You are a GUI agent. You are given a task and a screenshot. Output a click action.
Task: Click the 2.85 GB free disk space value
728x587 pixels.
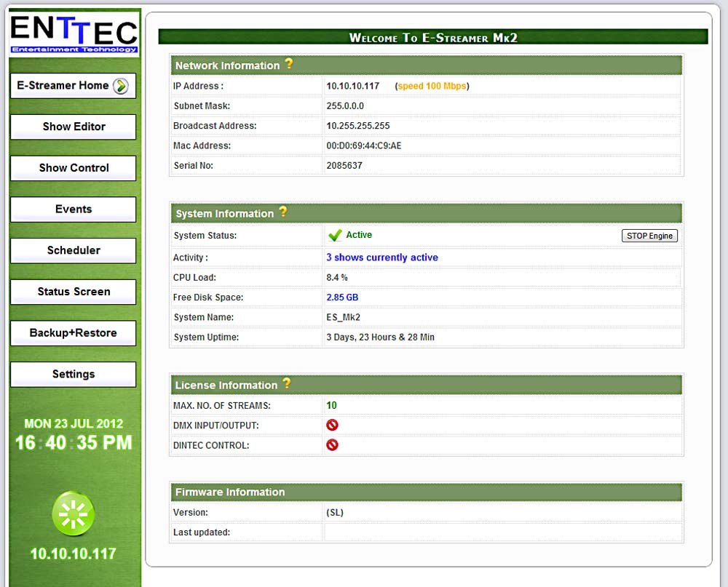[342, 298]
